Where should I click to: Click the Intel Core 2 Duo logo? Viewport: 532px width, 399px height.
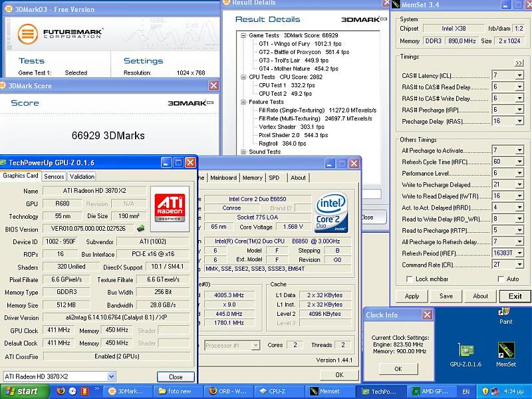click(x=331, y=212)
